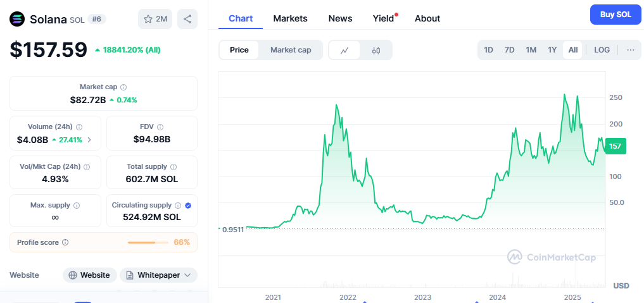Click the 2024 label on time axis
This screenshot has height=303, width=644.
tap(497, 297)
